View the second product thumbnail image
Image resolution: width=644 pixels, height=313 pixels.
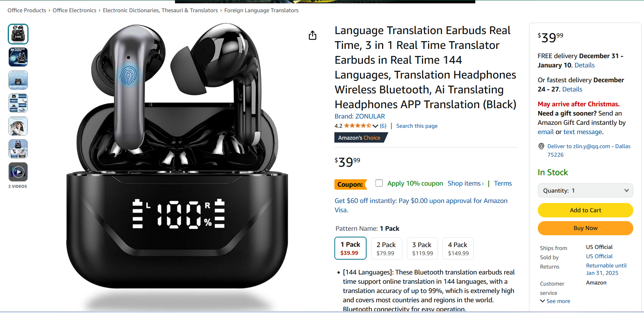(x=18, y=57)
